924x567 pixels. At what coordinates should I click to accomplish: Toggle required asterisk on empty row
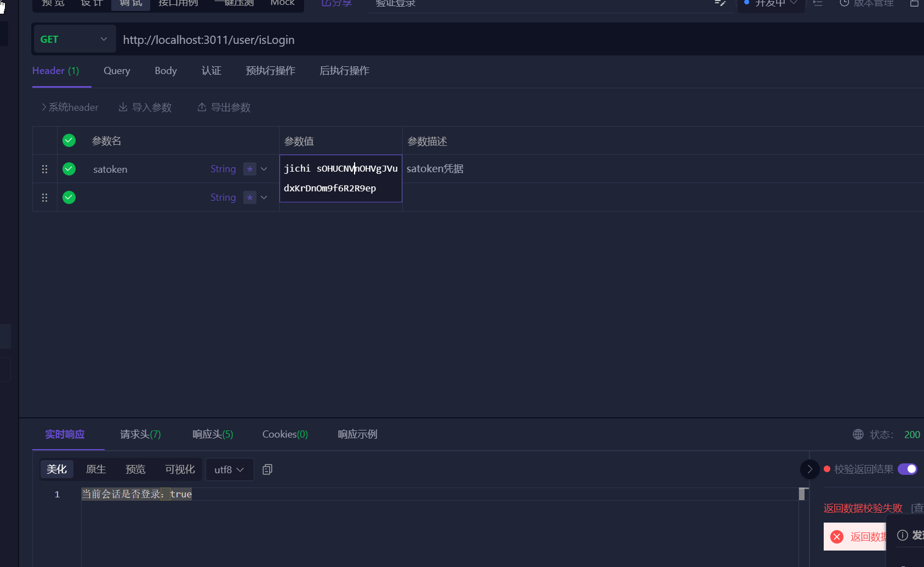(x=250, y=197)
